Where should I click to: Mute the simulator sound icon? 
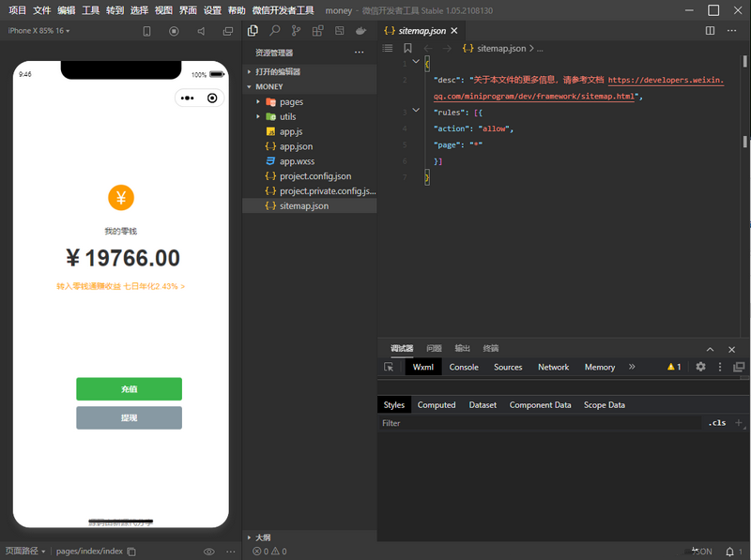click(201, 31)
